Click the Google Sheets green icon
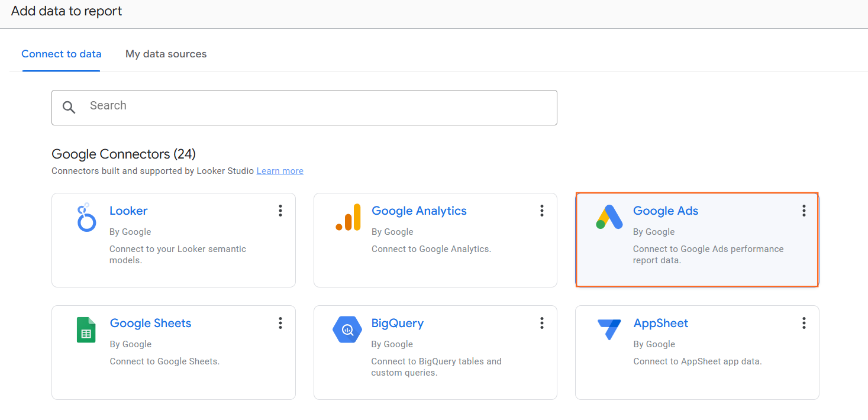This screenshot has width=868, height=420. tap(86, 329)
